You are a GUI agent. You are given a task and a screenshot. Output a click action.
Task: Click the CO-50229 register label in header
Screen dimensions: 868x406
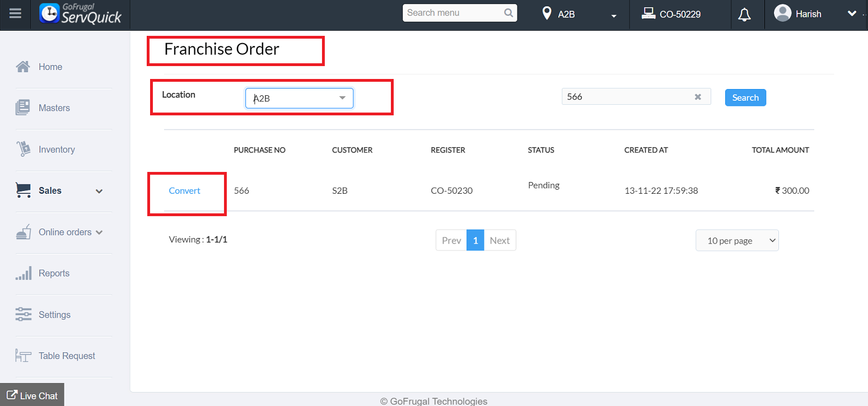[680, 14]
